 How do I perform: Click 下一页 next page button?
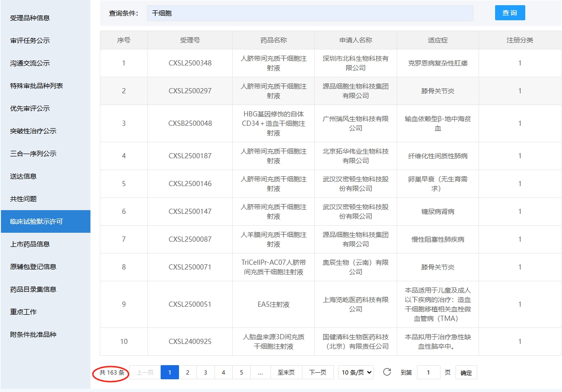pyautogui.click(x=318, y=372)
